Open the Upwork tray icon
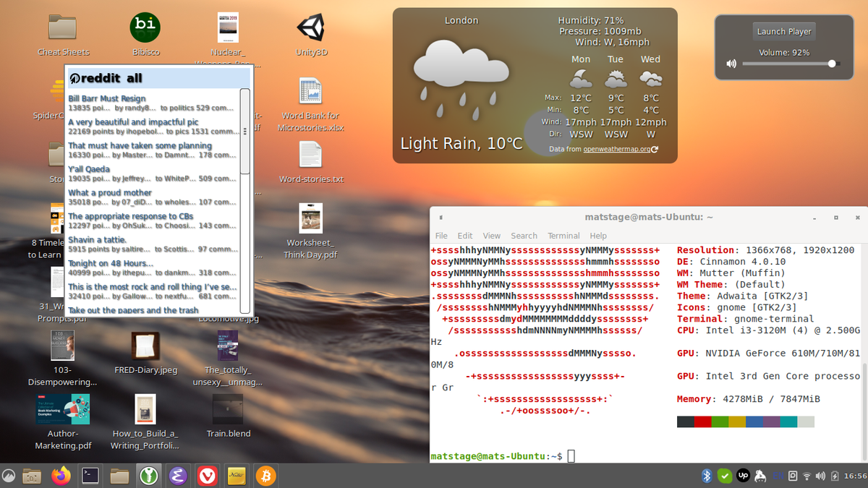The height and width of the screenshot is (488, 868). point(743,476)
